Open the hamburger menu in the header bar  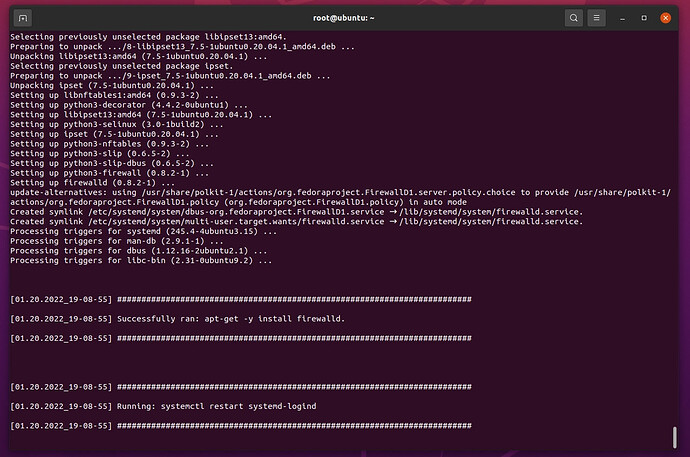point(596,18)
